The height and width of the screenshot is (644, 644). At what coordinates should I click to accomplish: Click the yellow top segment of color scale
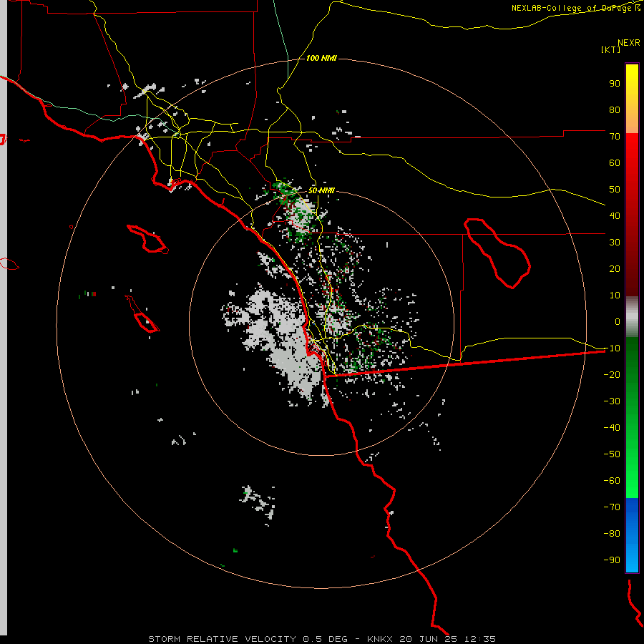pyautogui.click(x=632, y=99)
